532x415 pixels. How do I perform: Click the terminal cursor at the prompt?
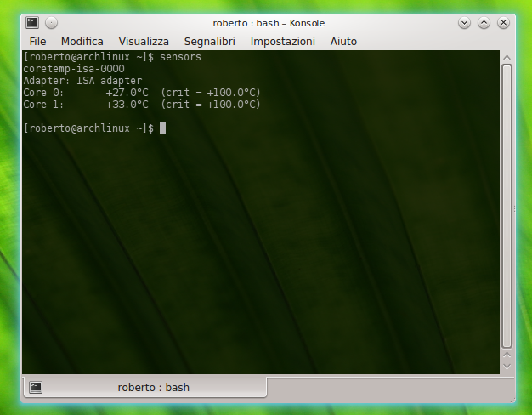coord(162,128)
